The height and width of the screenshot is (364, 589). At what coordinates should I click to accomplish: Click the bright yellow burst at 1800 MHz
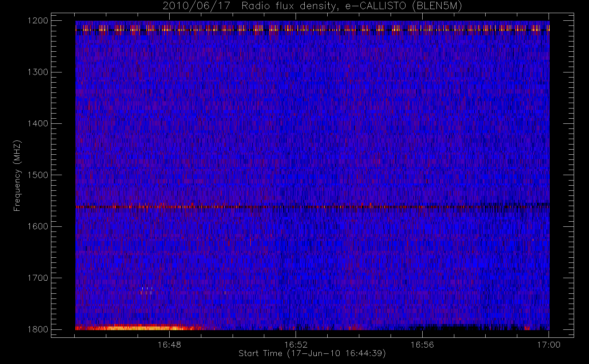[x=142, y=328]
